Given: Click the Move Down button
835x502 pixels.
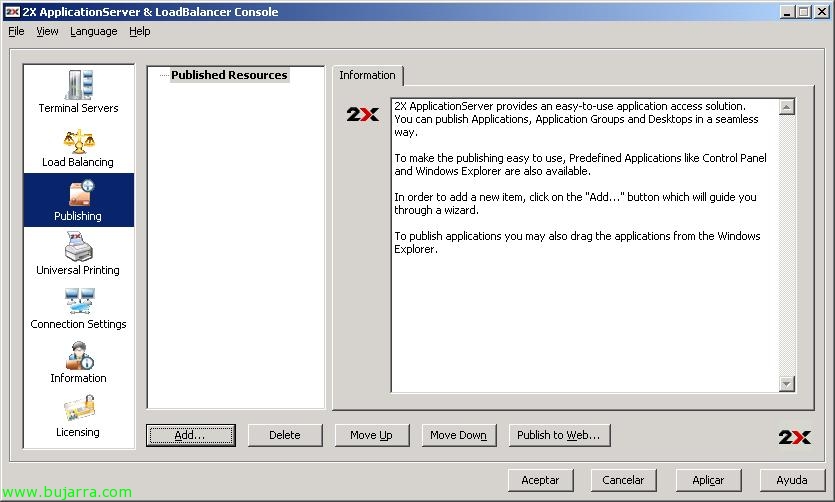Looking at the screenshot, I should pos(459,435).
